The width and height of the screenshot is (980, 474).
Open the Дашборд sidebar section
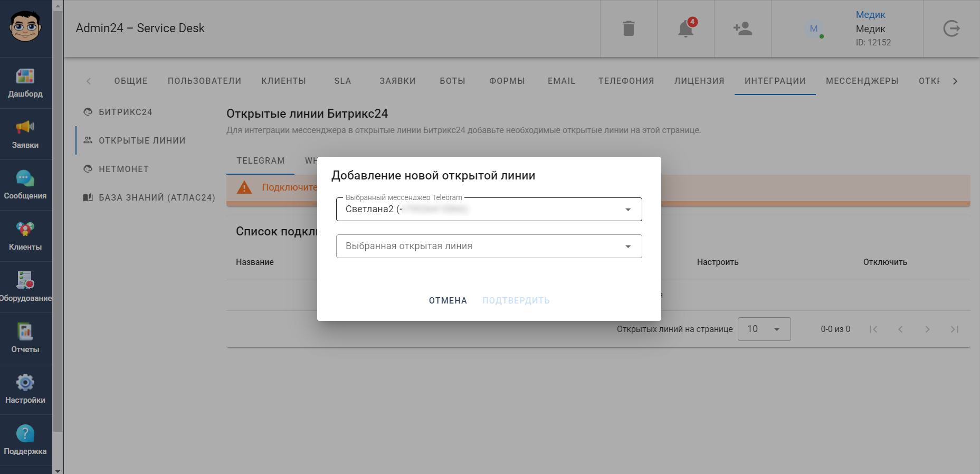coord(25,83)
